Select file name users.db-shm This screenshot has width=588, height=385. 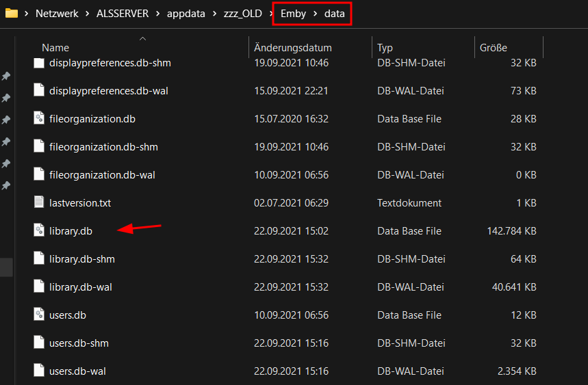[79, 343]
